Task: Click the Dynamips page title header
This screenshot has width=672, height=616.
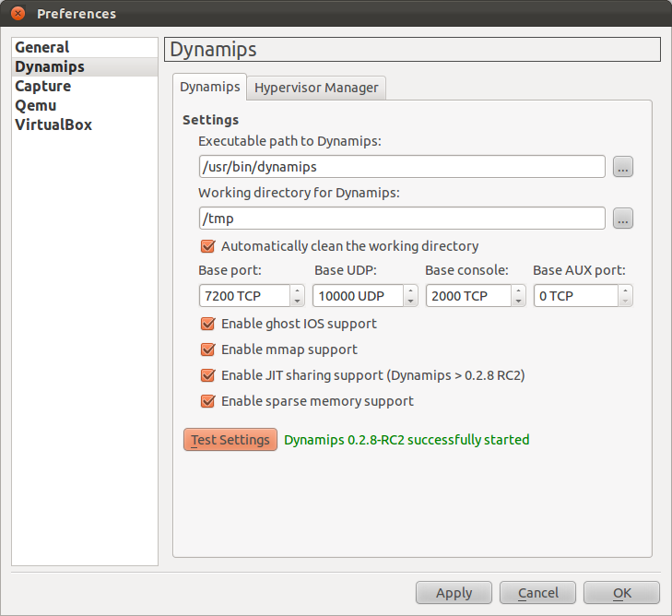Action: (412, 49)
